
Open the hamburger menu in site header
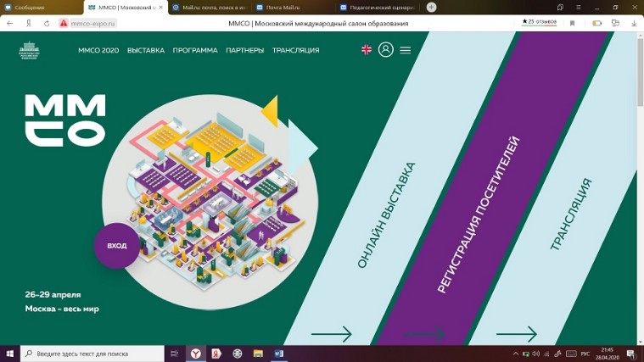[x=406, y=50]
